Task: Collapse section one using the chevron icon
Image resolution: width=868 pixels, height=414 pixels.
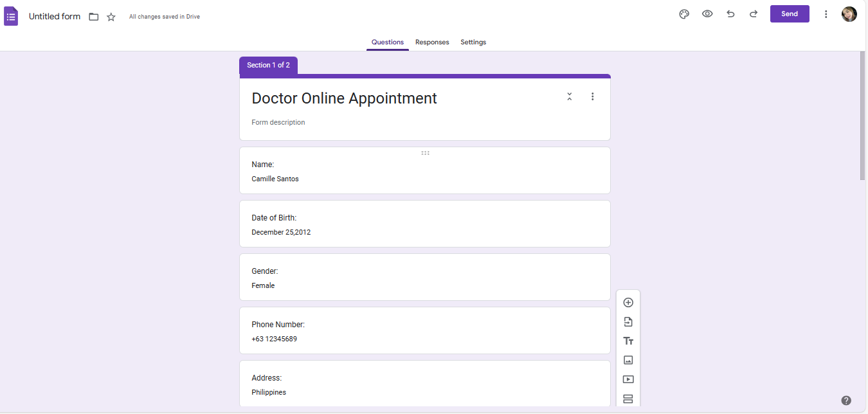Action: [x=570, y=96]
